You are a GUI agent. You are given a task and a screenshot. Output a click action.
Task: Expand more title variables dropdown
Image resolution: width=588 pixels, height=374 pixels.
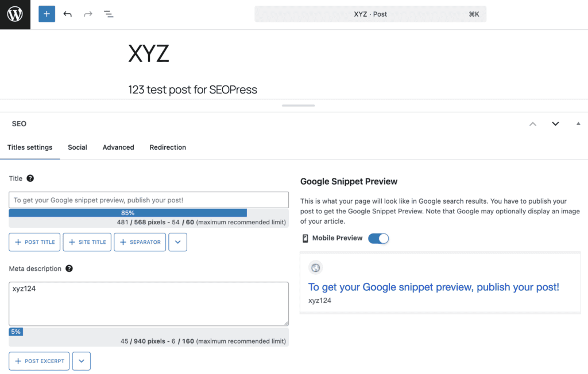point(178,242)
